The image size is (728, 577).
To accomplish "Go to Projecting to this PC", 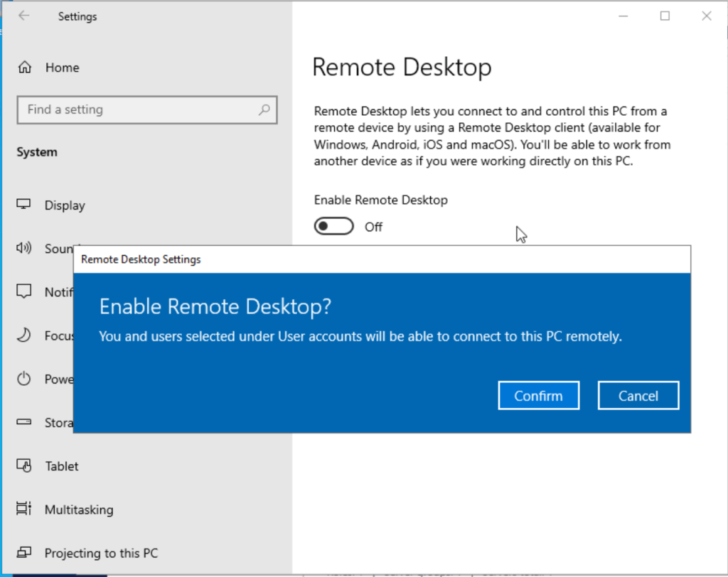I will (x=101, y=553).
